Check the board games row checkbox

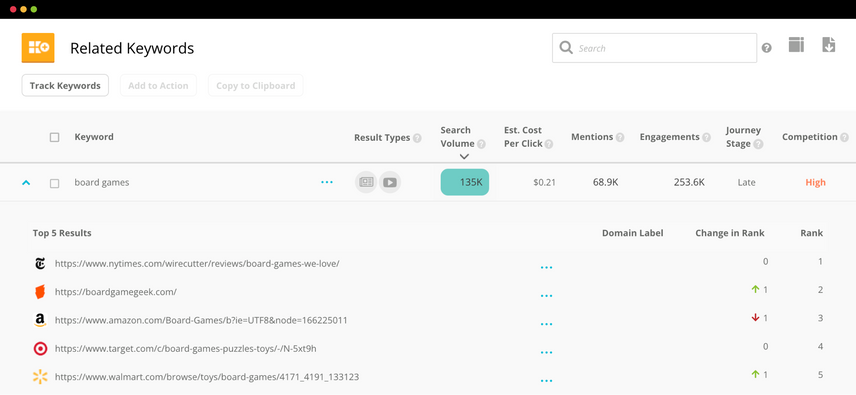pyautogui.click(x=55, y=183)
